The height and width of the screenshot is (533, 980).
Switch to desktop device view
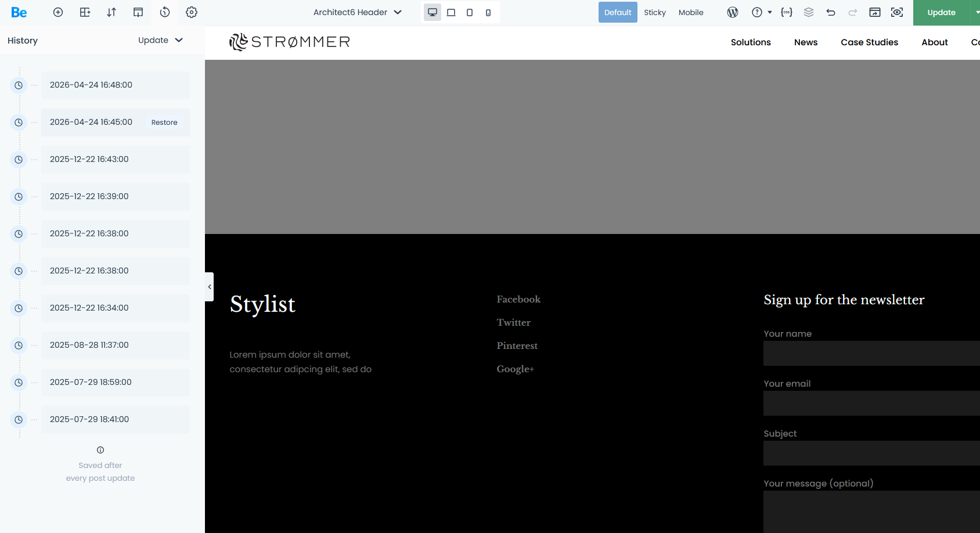433,12
